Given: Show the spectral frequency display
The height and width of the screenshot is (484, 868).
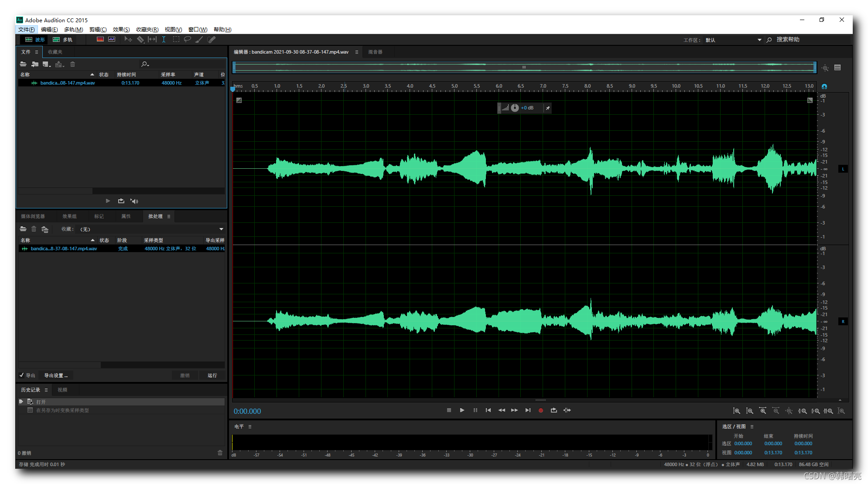Looking at the screenshot, I should (100, 40).
